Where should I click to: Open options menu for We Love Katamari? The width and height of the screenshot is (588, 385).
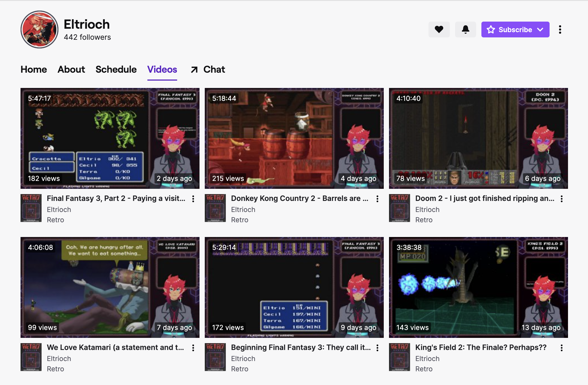(x=193, y=348)
